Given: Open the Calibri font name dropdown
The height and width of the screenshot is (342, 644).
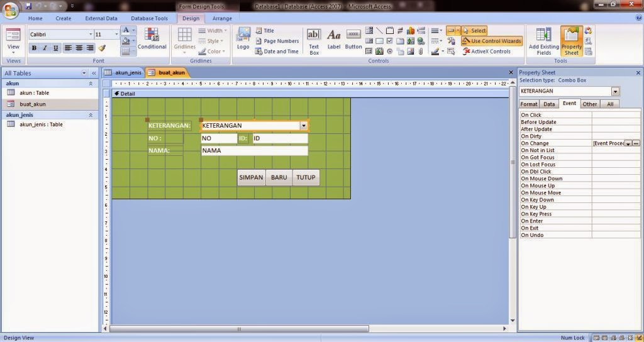Looking at the screenshot, I should point(91,35).
